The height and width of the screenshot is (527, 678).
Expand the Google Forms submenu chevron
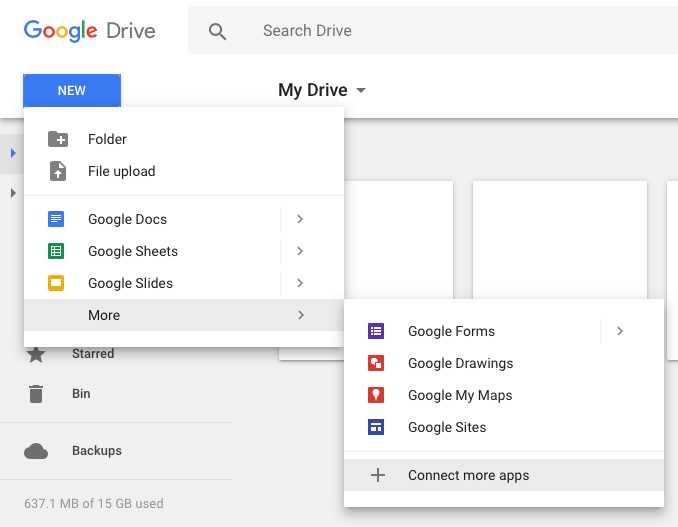pos(620,331)
